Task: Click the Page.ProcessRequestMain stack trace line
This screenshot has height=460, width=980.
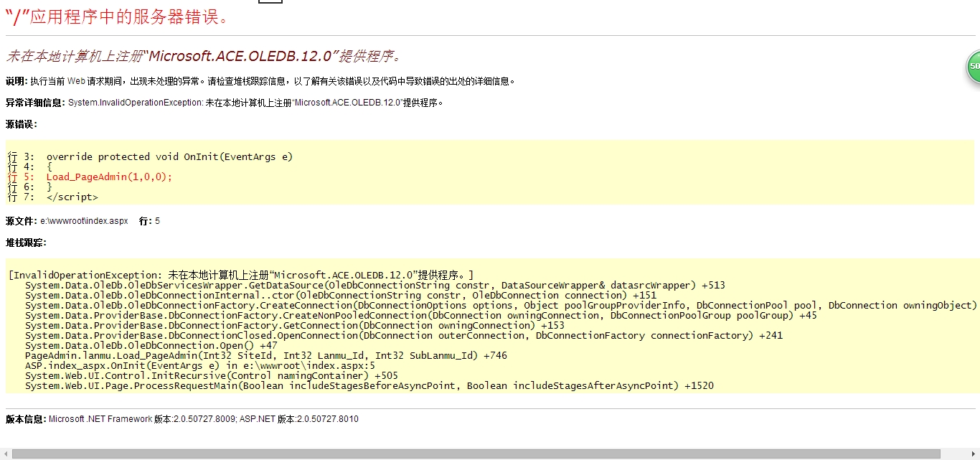Action: point(369,385)
